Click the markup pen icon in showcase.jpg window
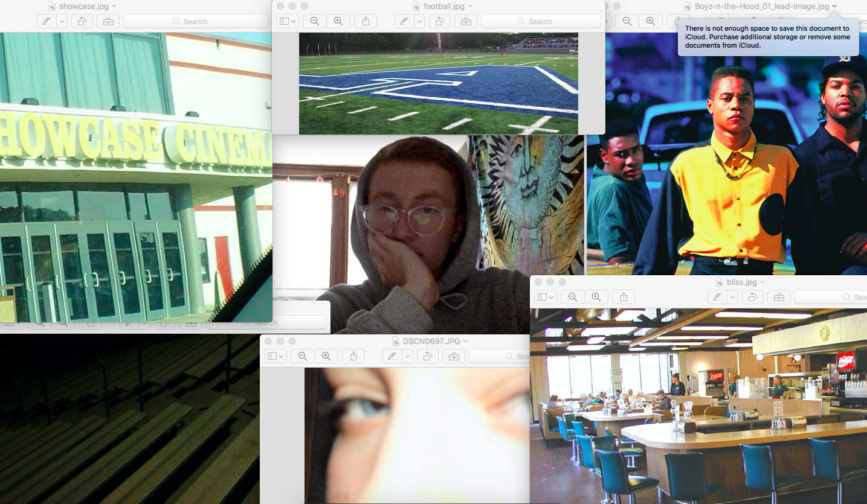 46,21
